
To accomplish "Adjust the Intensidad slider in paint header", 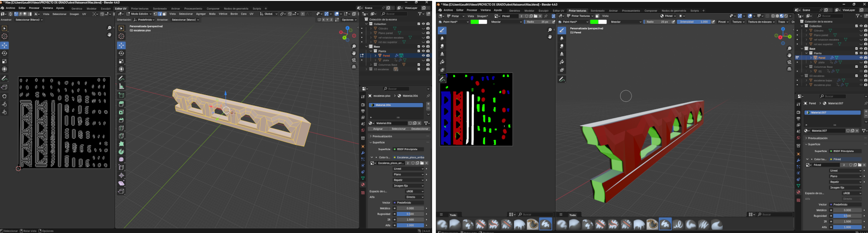I will click(694, 22).
